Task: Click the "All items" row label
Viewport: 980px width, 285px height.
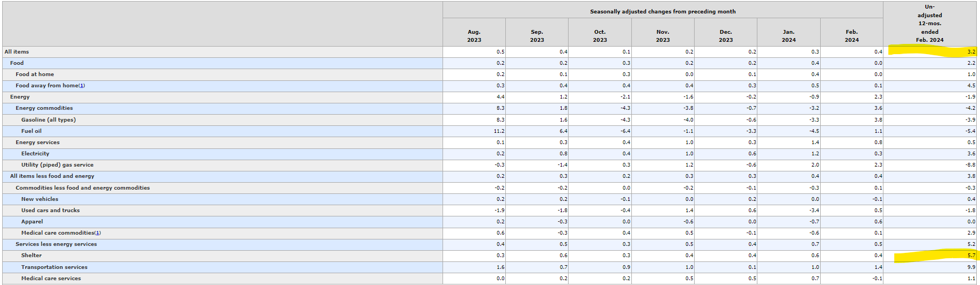Action: pos(17,52)
